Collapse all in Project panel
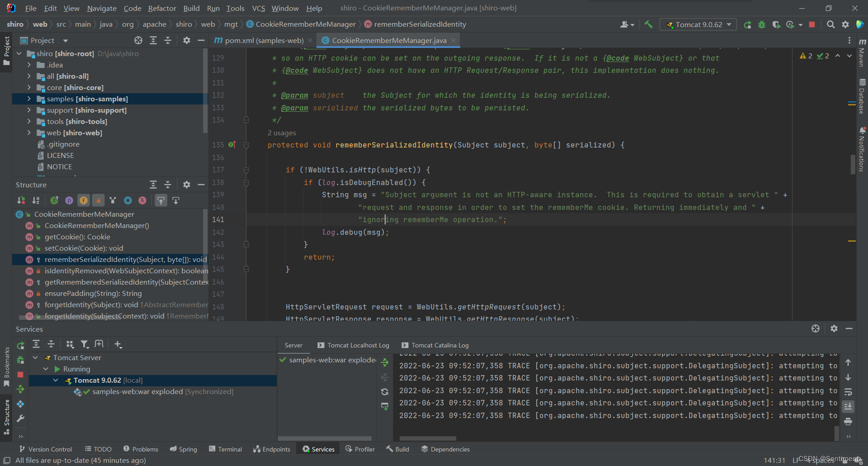 (168, 40)
